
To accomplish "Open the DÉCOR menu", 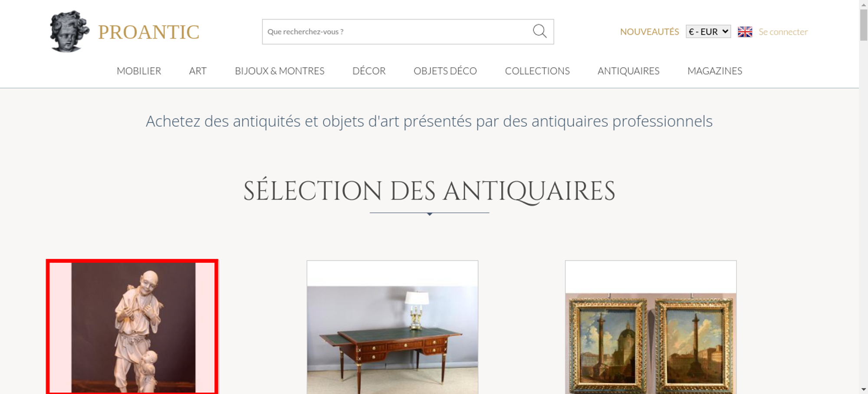I will pyautogui.click(x=369, y=71).
